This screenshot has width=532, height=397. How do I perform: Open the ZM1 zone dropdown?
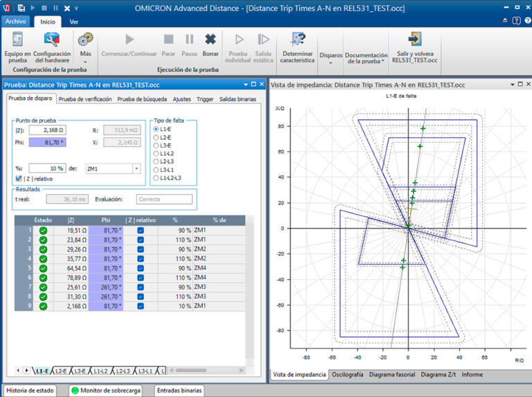pos(136,168)
